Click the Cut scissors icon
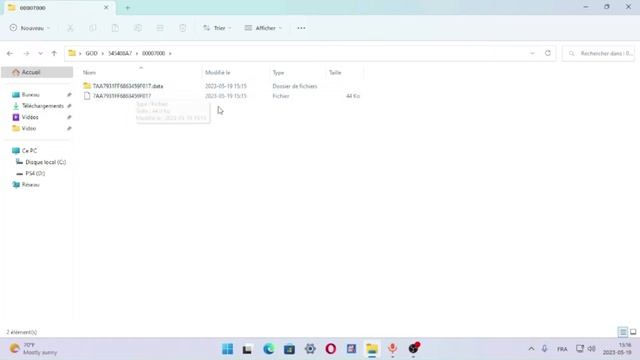Screen dimensions: 640x360 [x=70, y=28]
